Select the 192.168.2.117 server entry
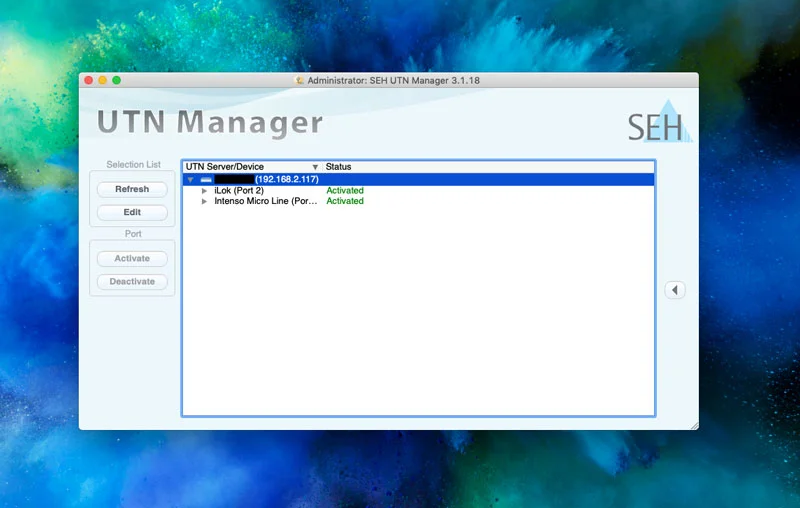The width and height of the screenshot is (800, 508). (x=418, y=180)
